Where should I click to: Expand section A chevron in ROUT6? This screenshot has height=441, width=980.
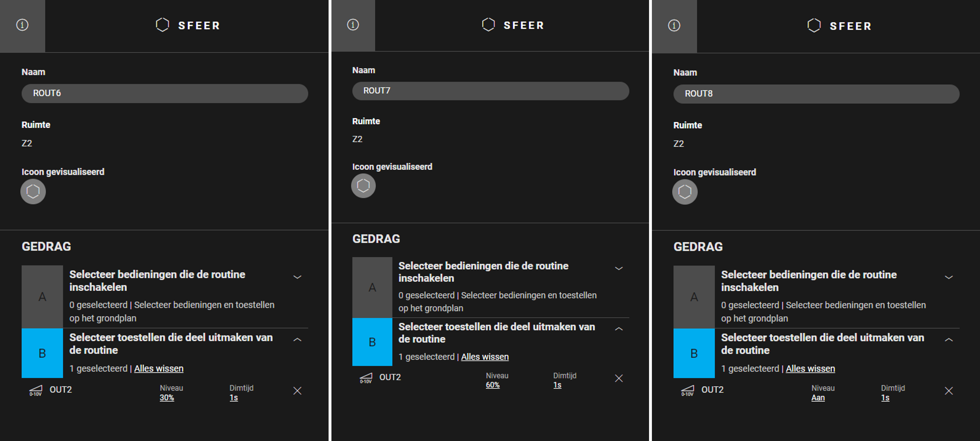(x=298, y=277)
